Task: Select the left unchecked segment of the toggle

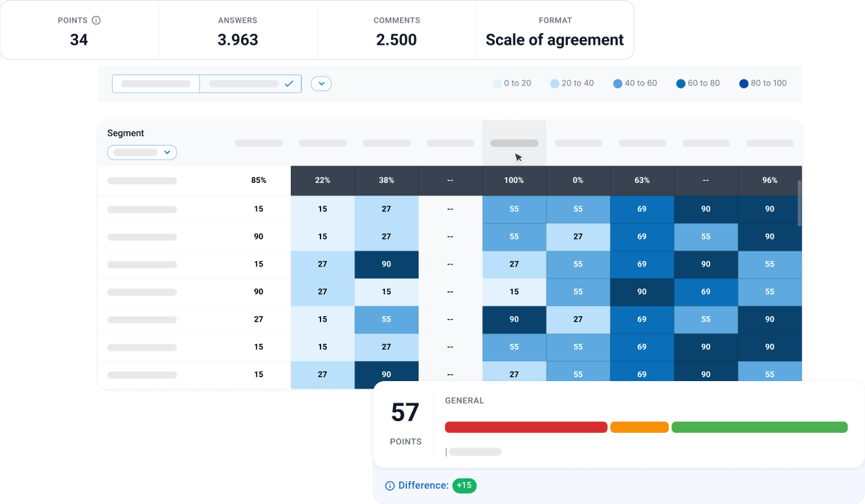Action: (x=156, y=84)
